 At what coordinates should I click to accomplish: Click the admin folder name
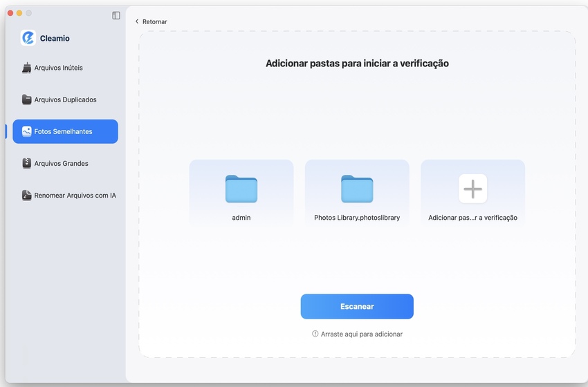[241, 218]
